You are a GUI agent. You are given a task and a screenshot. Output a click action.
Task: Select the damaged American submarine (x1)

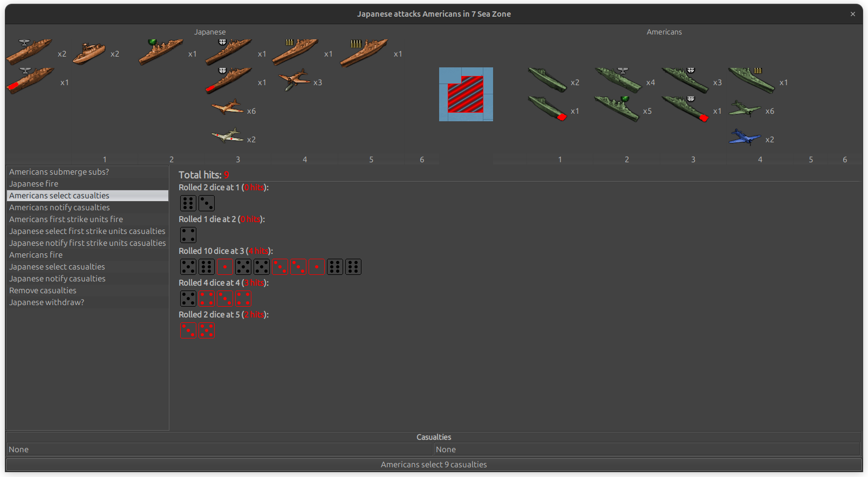546,108
